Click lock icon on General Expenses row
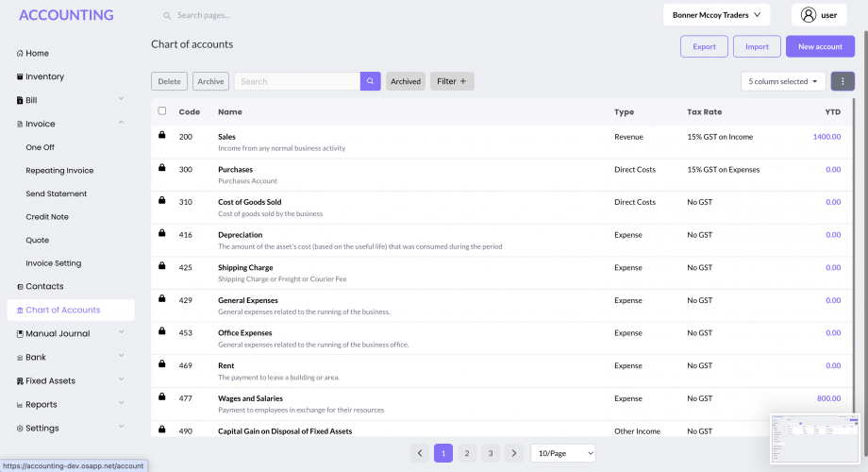The height and width of the screenshot is (472, 868). (161, 298)
